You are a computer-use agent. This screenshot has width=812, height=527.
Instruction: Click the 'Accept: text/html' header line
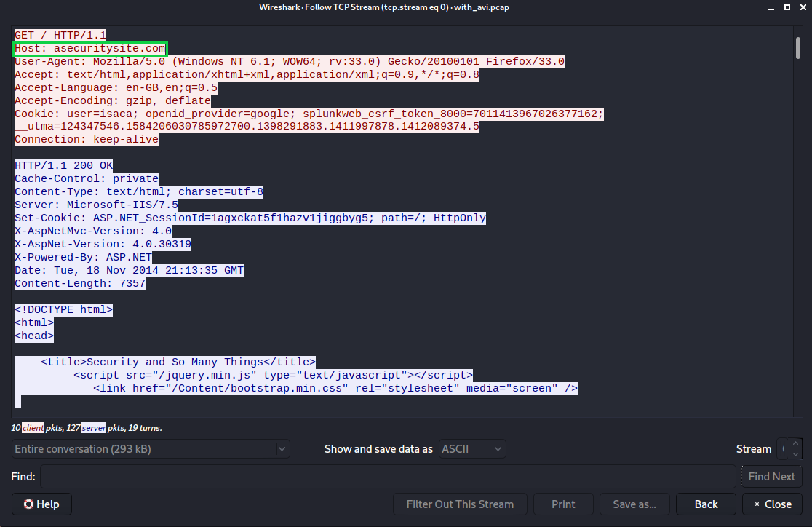pyautogui.click(x=247, y=75)
